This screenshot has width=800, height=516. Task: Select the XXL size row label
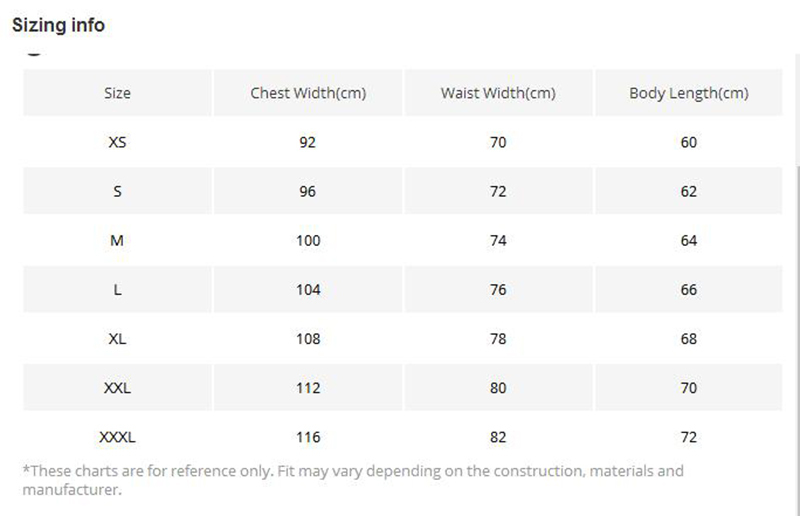[x=117, y=388]
